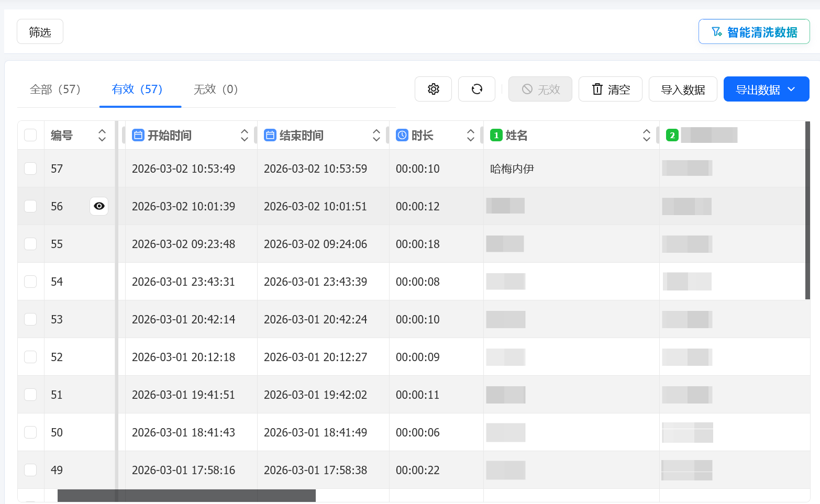The height and width of the screenshot is (504, 820).
Task: Check the checkbox for row 57
Action: coord(30,169)
